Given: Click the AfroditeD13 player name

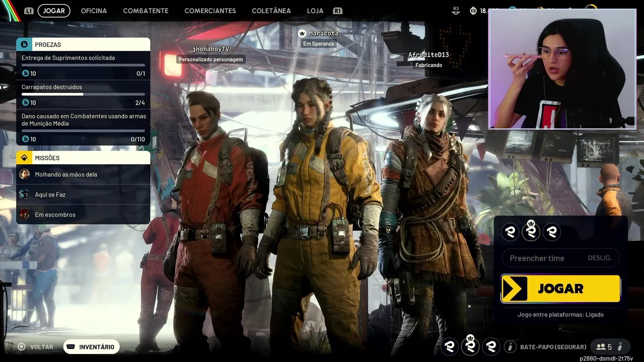Looking at the screenshot, I should tap(429, 55).
